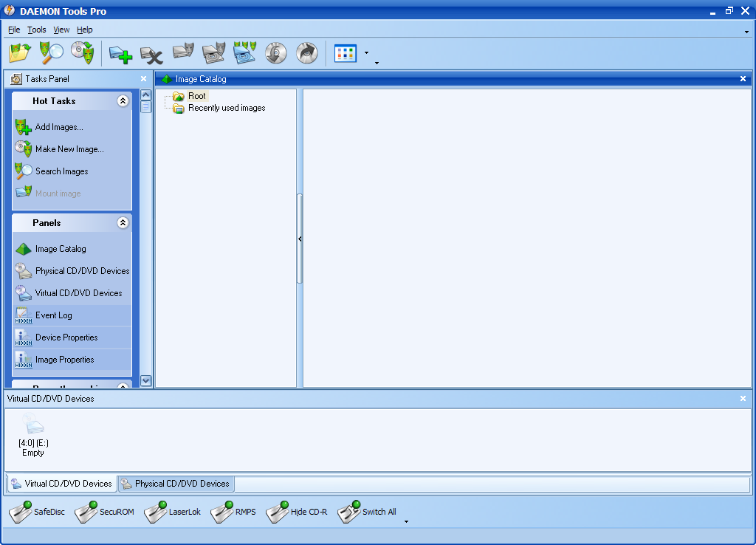Screen dimensions: 756x545
Task: Collapse the Panels section chevron
Action: 123,223
